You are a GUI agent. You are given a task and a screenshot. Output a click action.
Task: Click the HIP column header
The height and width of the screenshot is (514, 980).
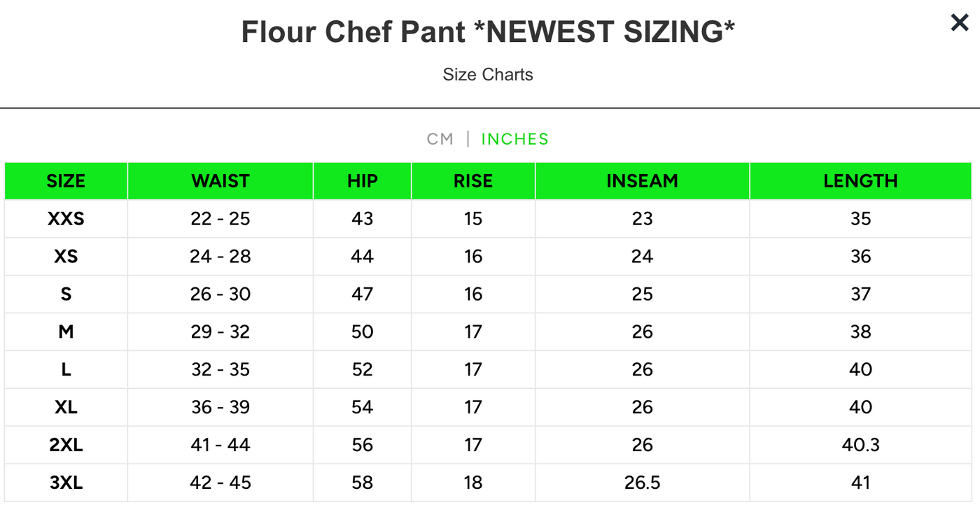(x=362, y=180)
